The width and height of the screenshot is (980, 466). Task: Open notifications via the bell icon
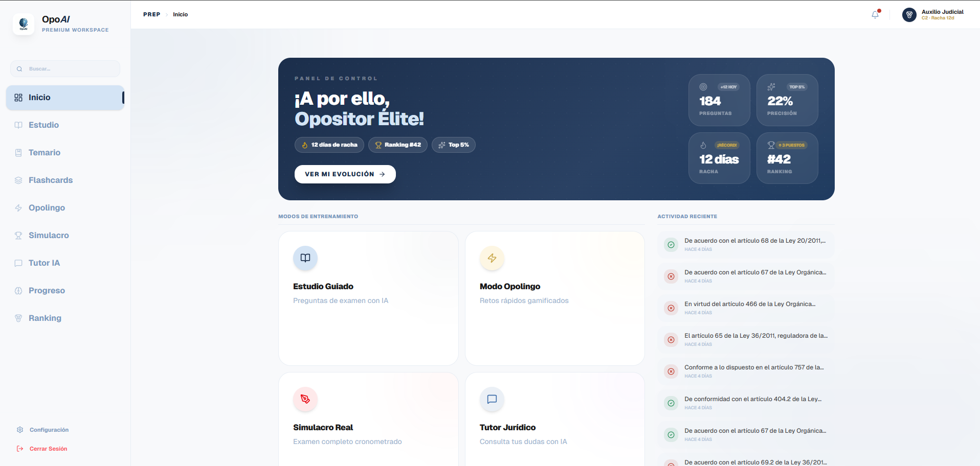tap(875, 15)
